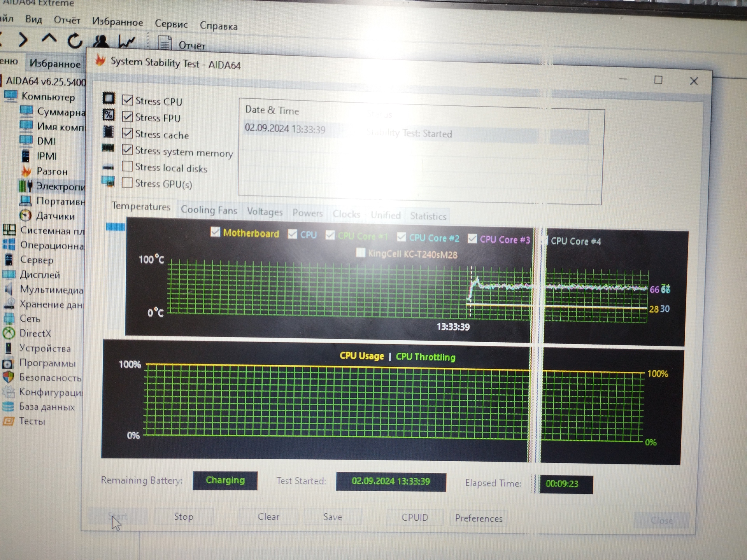Viewport: 747px width, 560px height.
Task: Open the Отчёт menu
Action: 67,20
